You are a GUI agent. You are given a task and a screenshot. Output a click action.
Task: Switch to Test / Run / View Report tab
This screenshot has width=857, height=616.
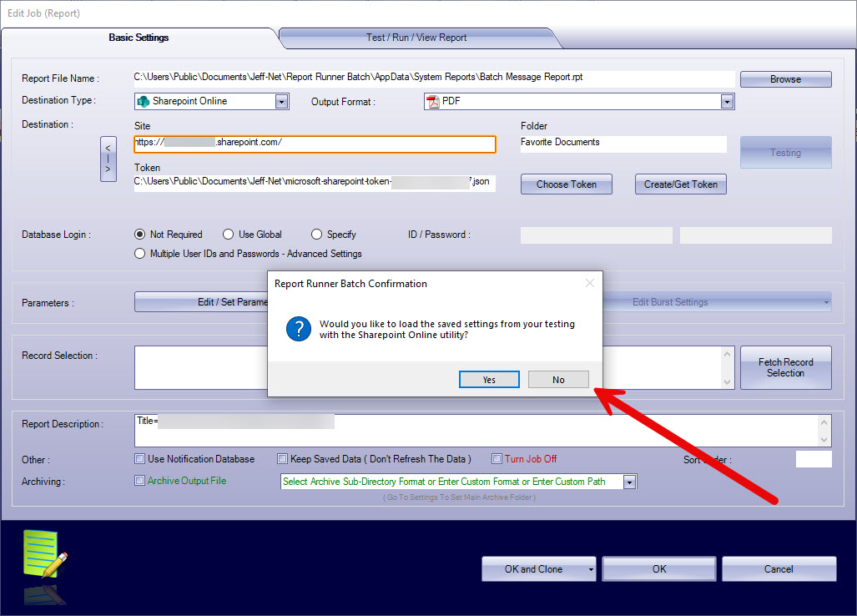pos(416,38)
